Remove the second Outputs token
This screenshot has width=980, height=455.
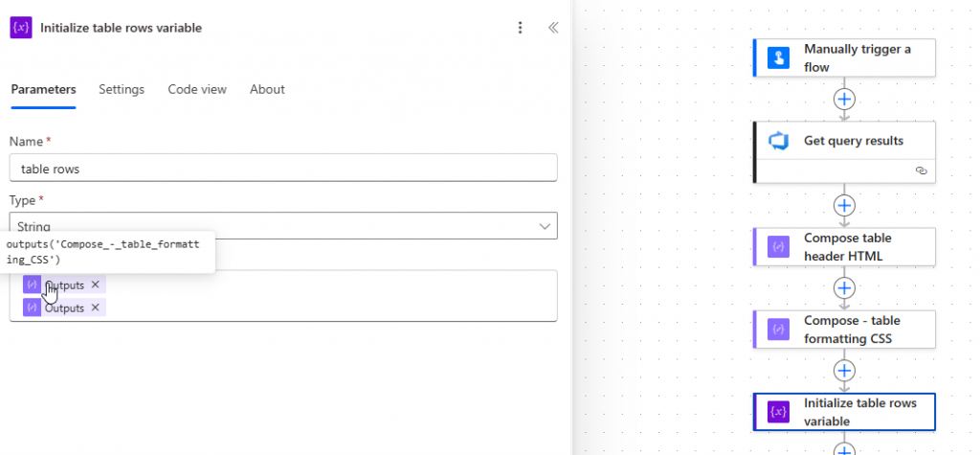pos(96,307)
